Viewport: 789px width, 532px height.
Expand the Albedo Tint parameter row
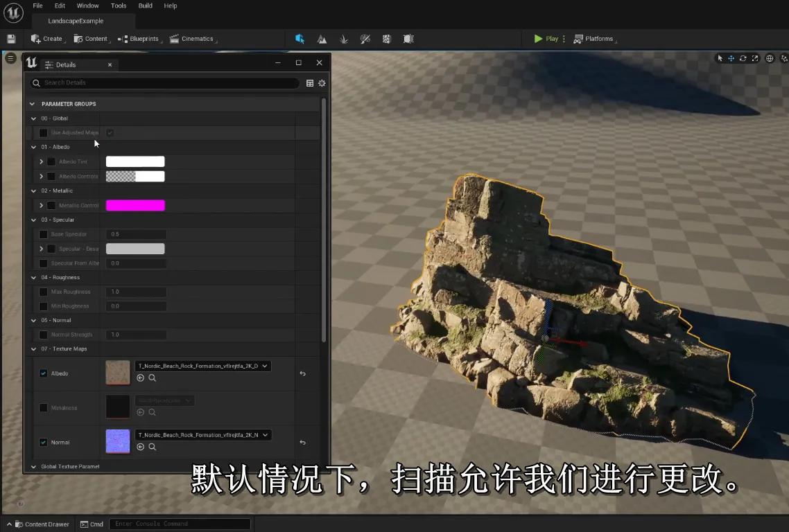(x=42, y=161)
